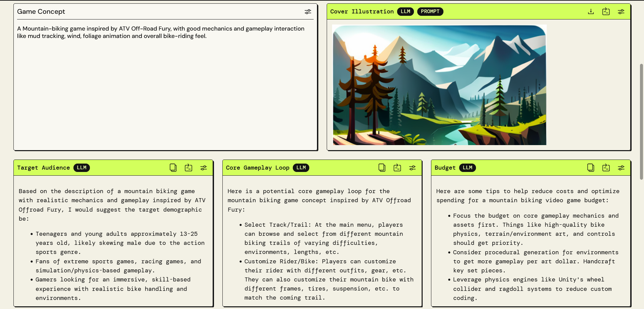Open Core Gameplay Loop settings sliders icon
This screenshot has width=644, height=309.
coord(412,168)
